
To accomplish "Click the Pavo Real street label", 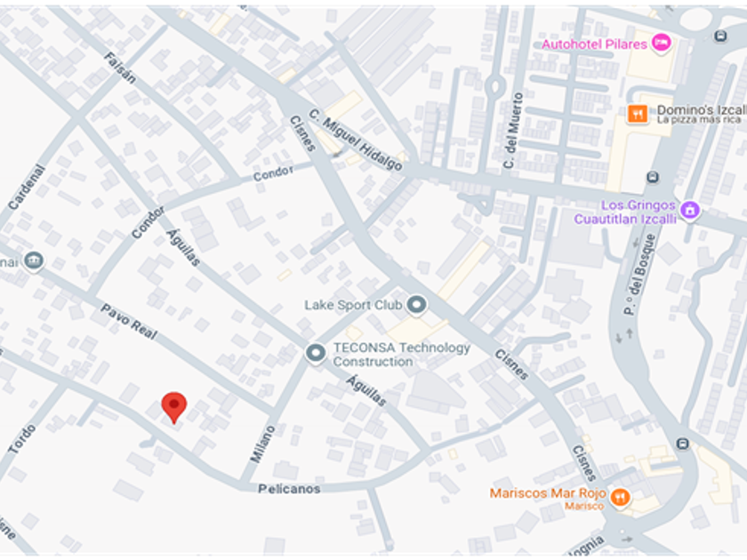I will [129, 322].
